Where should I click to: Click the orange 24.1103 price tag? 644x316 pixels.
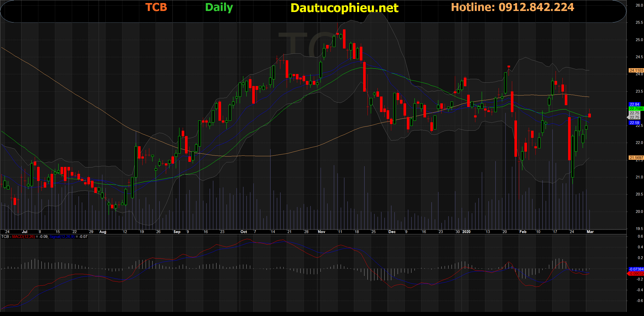[636, 70]
